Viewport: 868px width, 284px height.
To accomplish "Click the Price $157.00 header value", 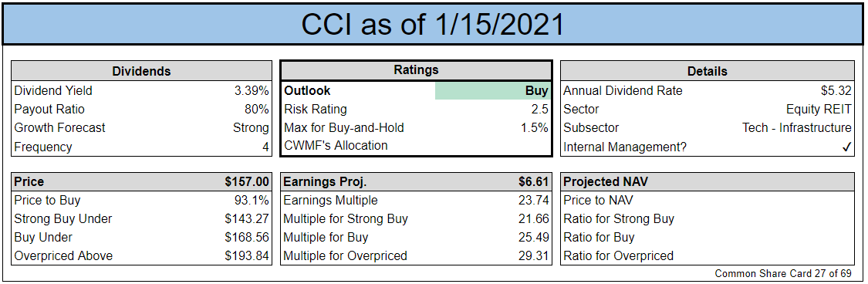I will click(247, 181).
